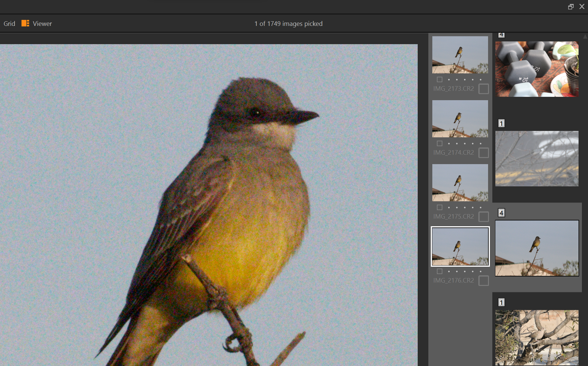588x366 pixels.
Task: Select the IMG_2174 thumbnail in the filmstrip
Action: [x=460, y=119]
